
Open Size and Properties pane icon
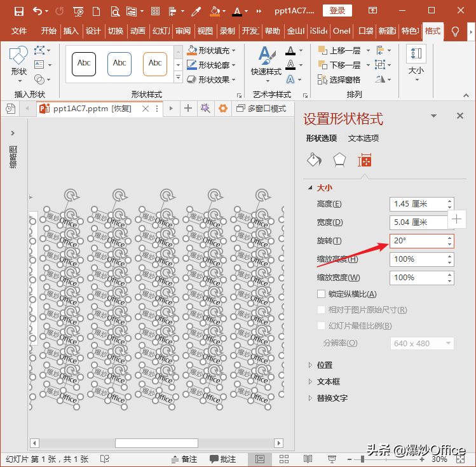(365, 160)
